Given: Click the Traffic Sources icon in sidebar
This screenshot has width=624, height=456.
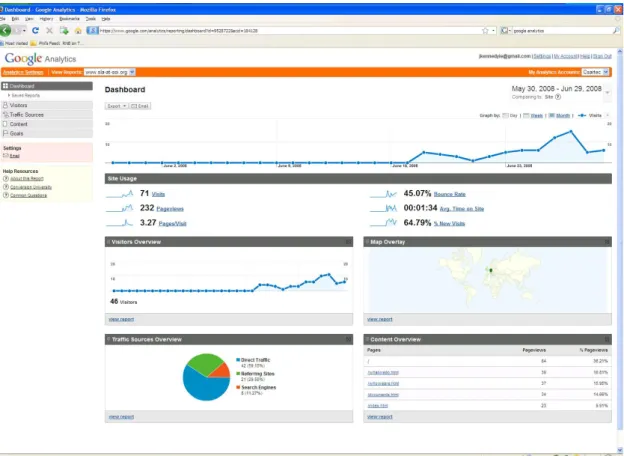Looking at the screenshot, I should tap(6, 115).
